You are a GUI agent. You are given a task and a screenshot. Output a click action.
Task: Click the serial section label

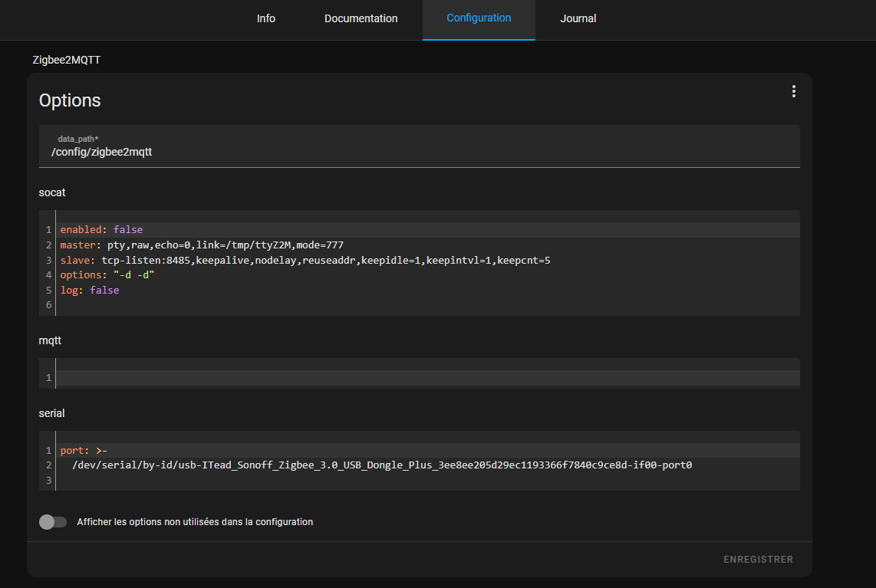pos(49,412)
